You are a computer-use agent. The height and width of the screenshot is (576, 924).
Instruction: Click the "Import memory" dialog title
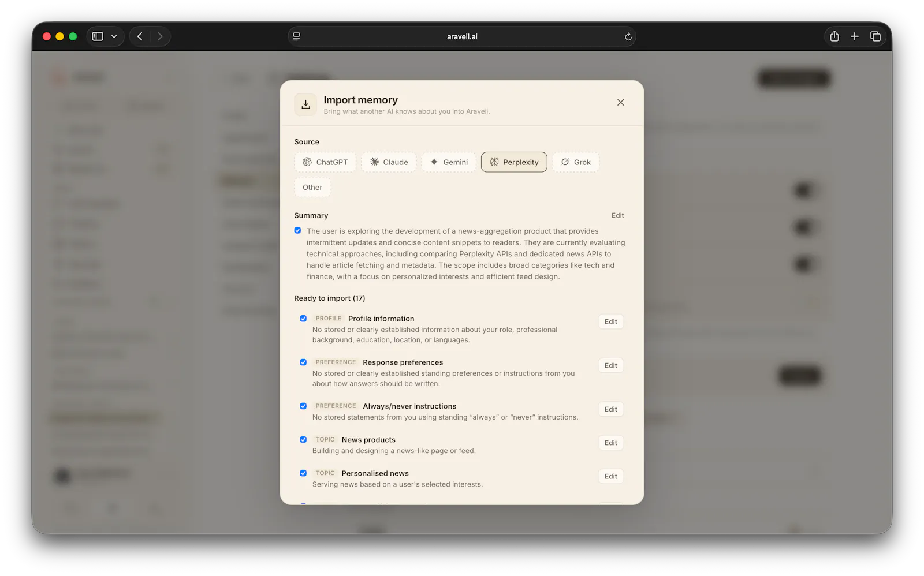[361, 100]
